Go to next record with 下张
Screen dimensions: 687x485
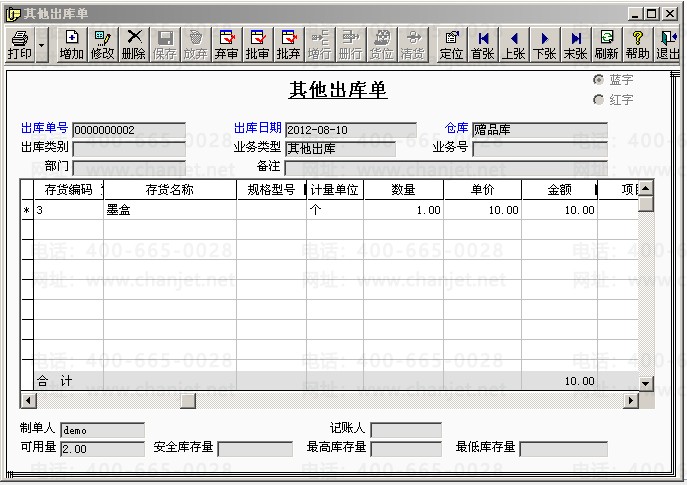[545, 45]
